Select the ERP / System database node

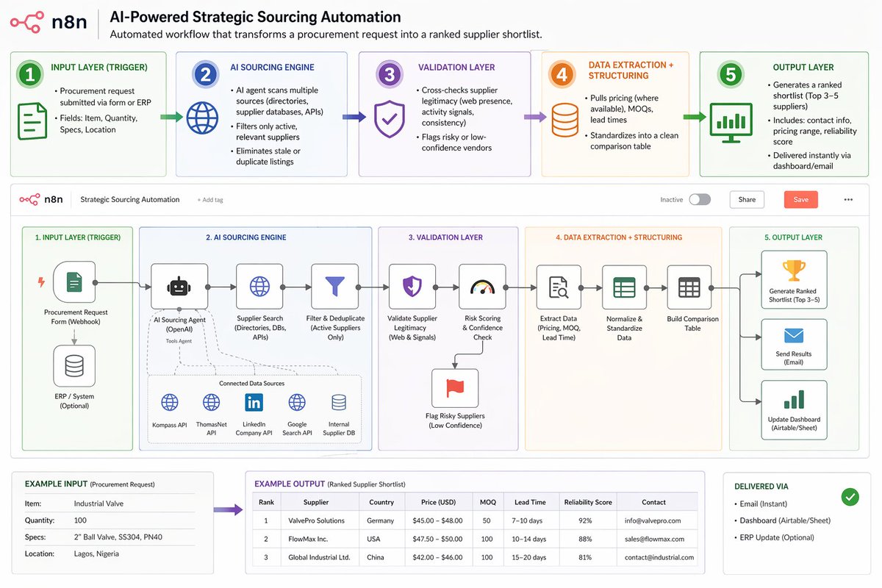74,366
